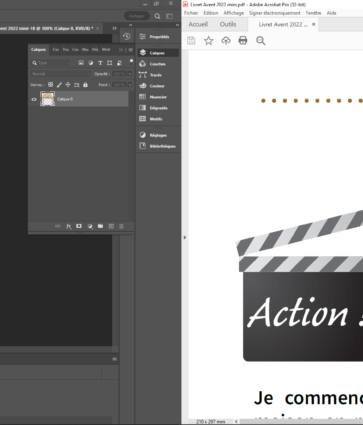
Task: Open Fenêtre menu in Acrobat
Action: click(x=313, y=13)
